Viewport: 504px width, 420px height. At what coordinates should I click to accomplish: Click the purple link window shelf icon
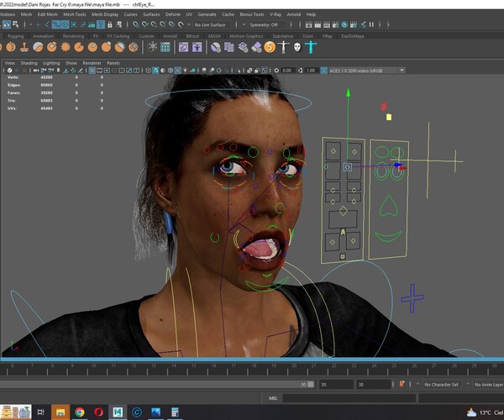(x=183, y=47)
